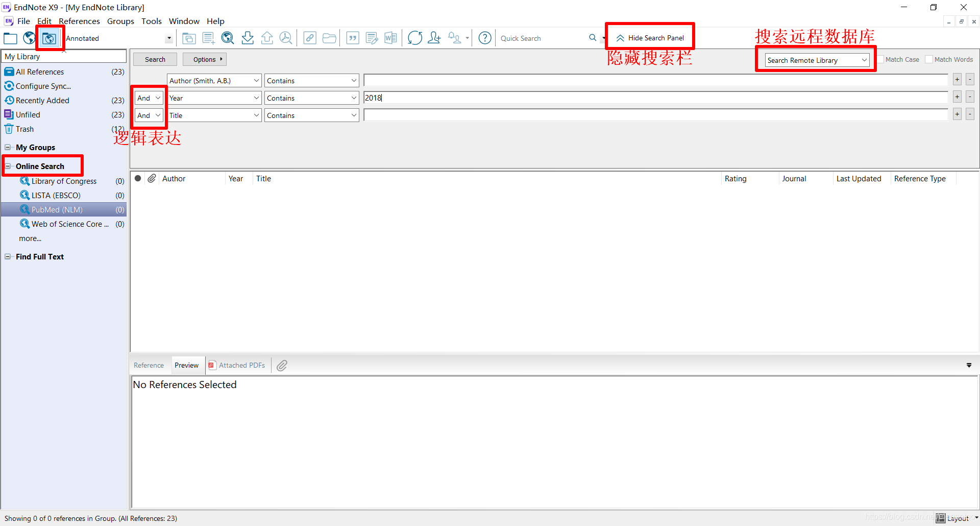This screenshot has height=526, width=980.
Task: Click the New Reference icon
Action: (x=208, y=38)
